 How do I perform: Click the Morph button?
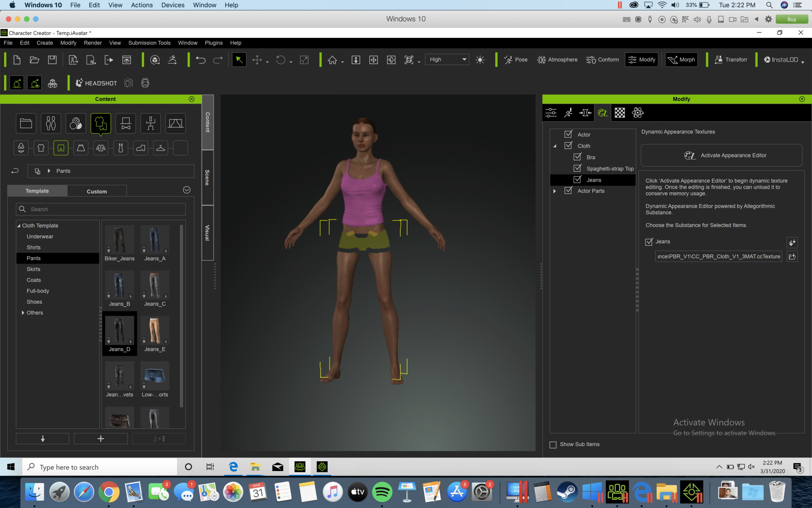[x=681, y=60]
